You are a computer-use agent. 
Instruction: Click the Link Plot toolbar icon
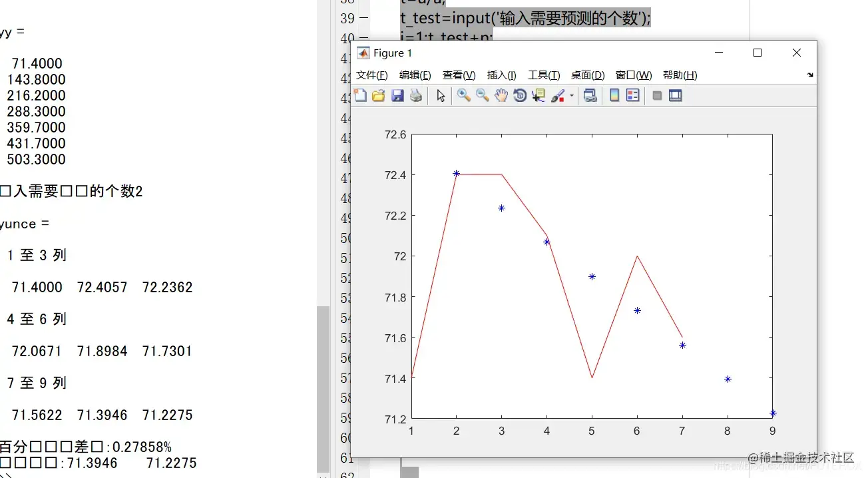pos(590,96)
